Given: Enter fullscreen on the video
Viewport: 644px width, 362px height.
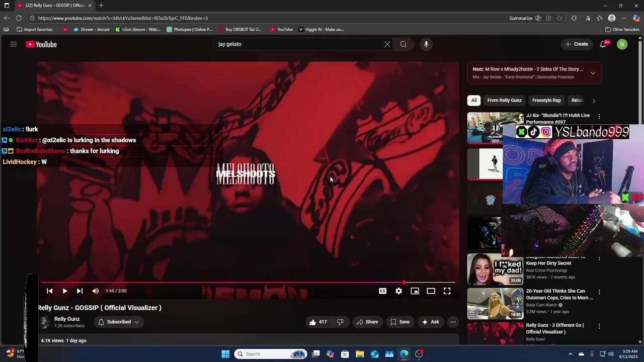Looking at the screenshot, I should (x=447, y=291).
